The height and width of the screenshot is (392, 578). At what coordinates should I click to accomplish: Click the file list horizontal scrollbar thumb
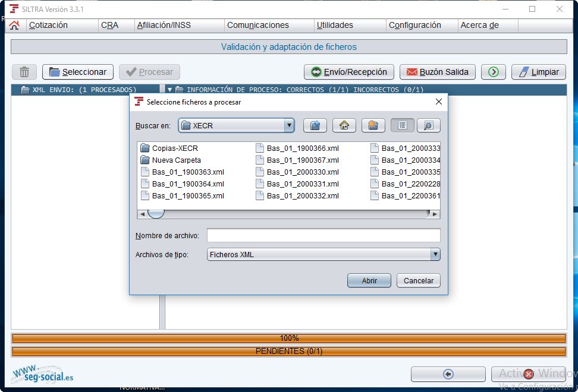pos(156,214)
